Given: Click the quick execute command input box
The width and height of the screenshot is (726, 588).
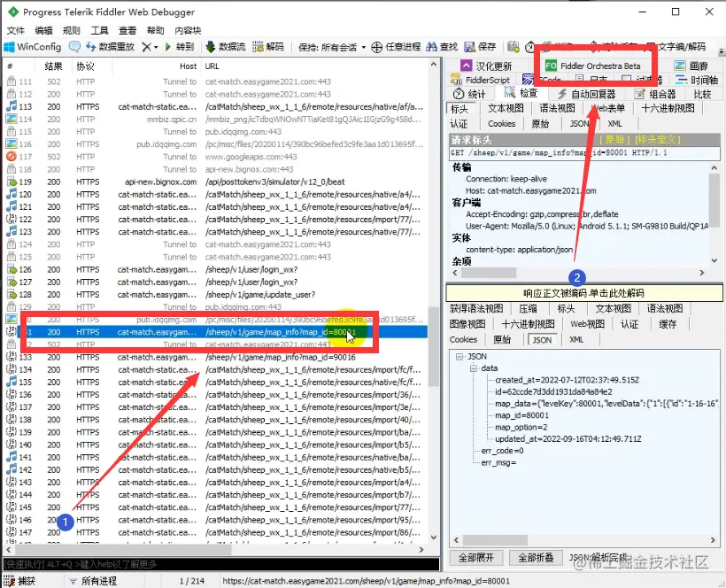Looking at the screenshot, I should pyautogui.click(x=221, y=564).
